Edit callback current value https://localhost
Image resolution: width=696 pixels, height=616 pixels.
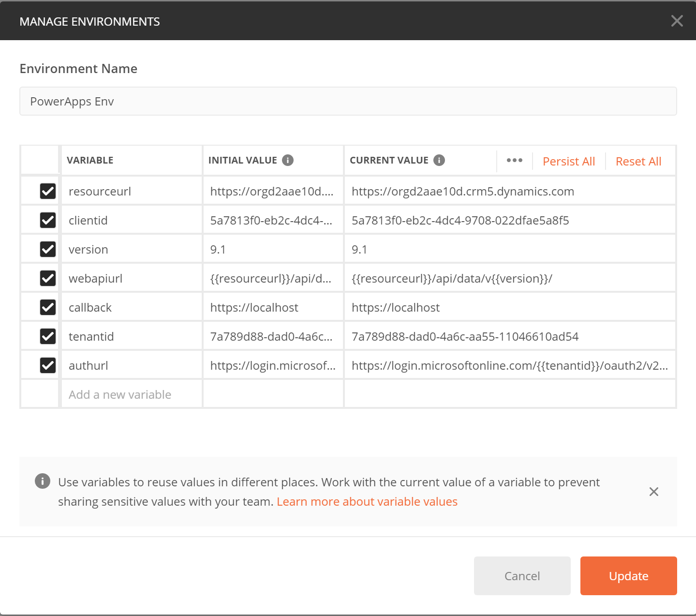click(510, 307)
